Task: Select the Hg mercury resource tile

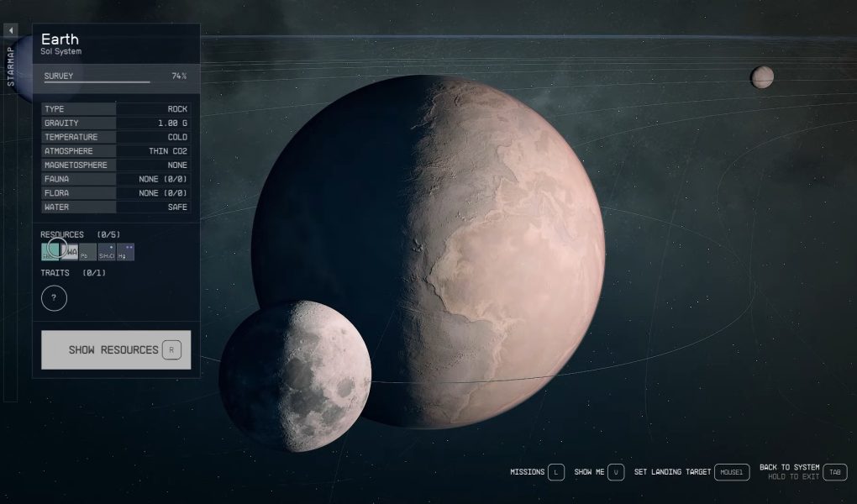Action: click(125, 251)
